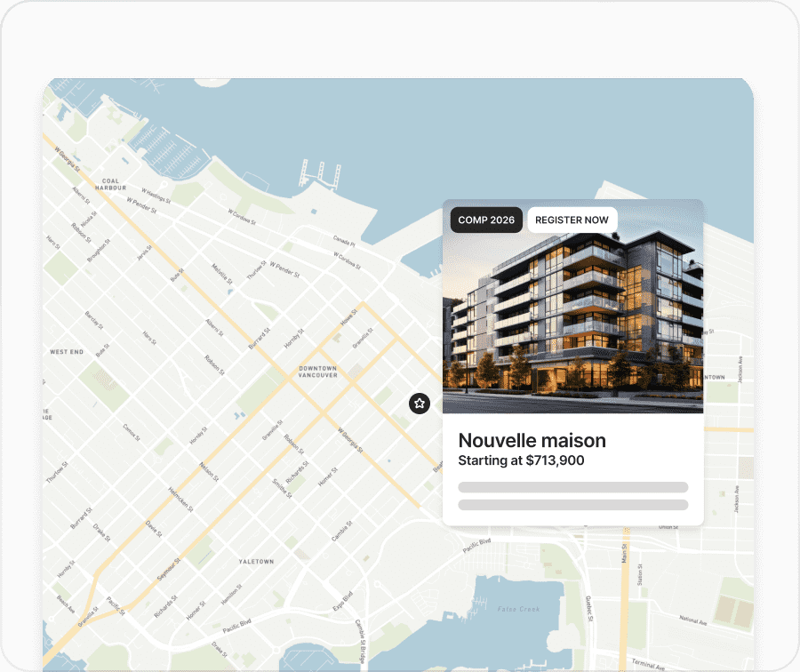Select the COMP 2026 badge
The height and width of the screenshot is (672, 800).
point(486,220)
